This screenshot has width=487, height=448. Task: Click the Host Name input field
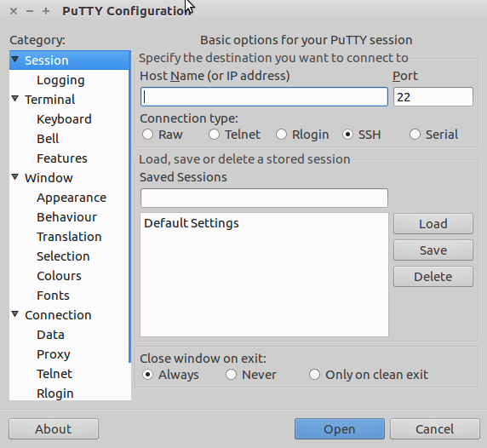pos(264,97)
